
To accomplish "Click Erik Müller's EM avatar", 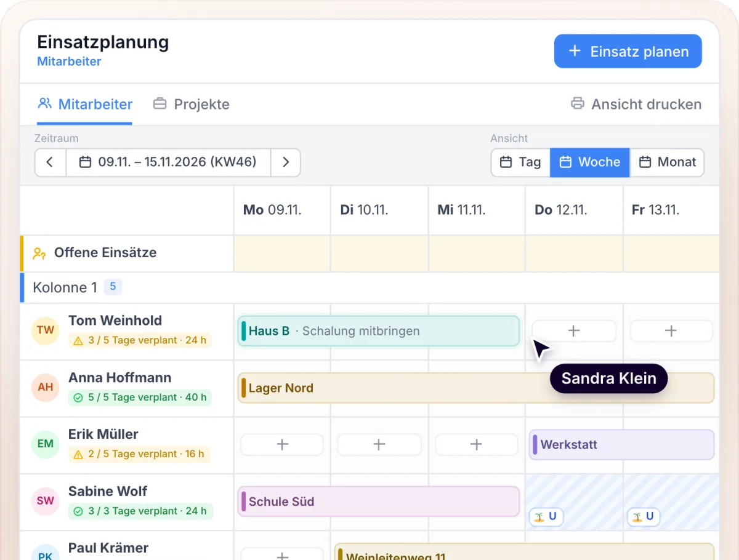I will pyautogui.click(x=46, y=444).
